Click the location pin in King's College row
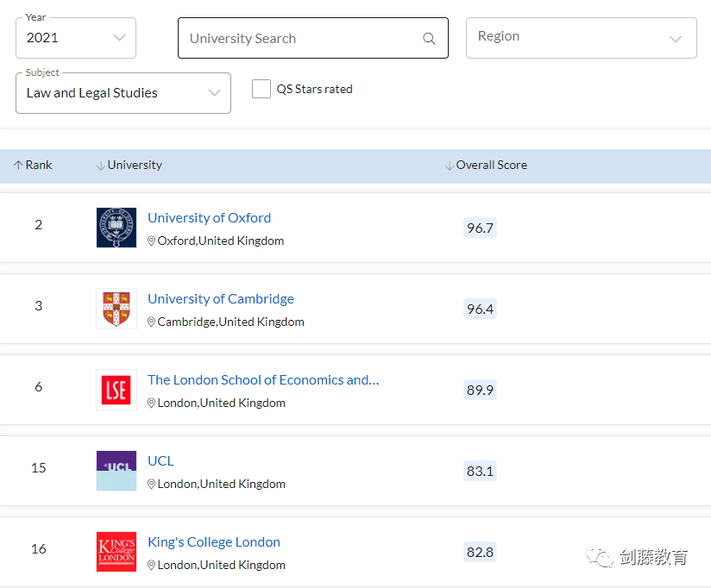 point(152,566)
